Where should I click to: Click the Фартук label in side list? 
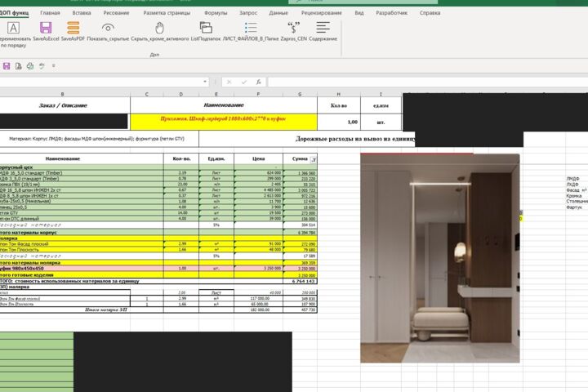point(574,207)
